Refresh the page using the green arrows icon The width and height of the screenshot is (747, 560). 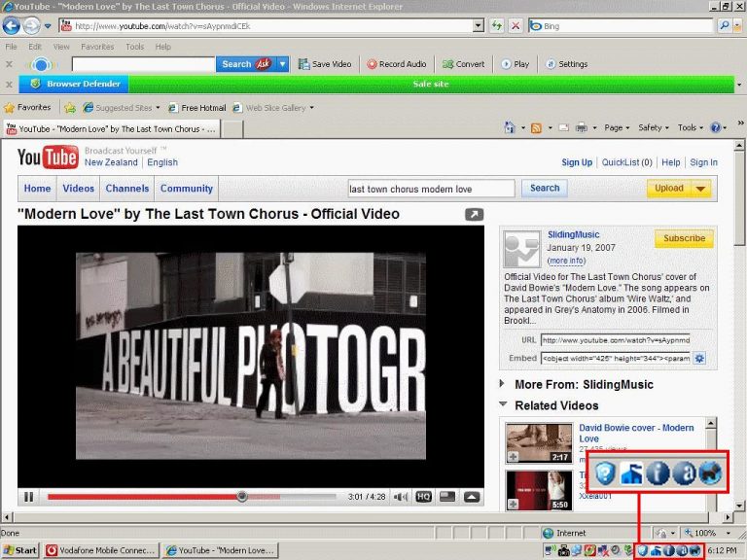497,25
